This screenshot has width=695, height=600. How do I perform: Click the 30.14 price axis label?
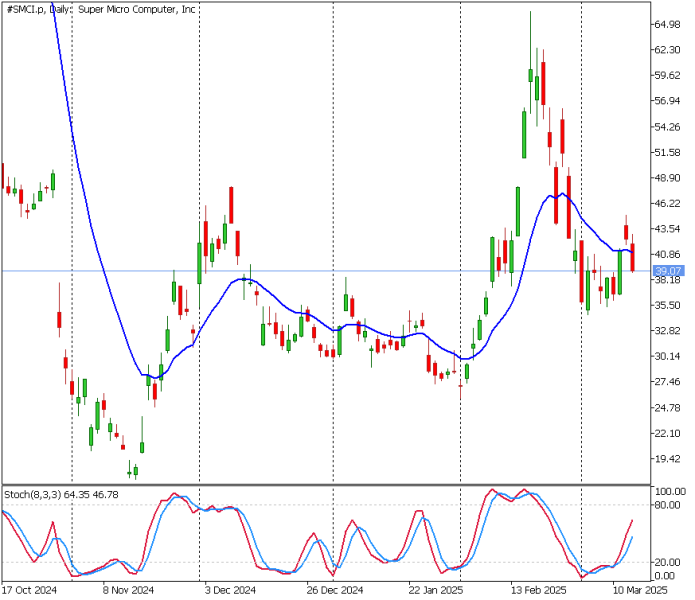(667, 356)
